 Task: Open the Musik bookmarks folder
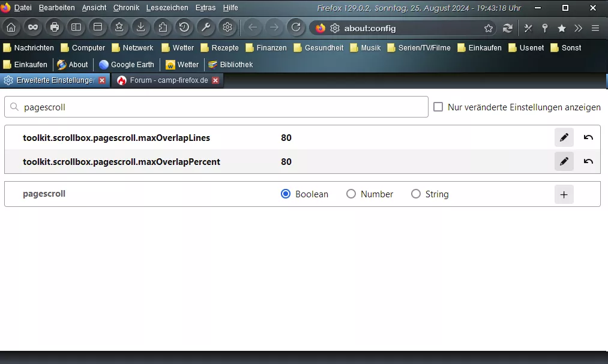[366, 47]
